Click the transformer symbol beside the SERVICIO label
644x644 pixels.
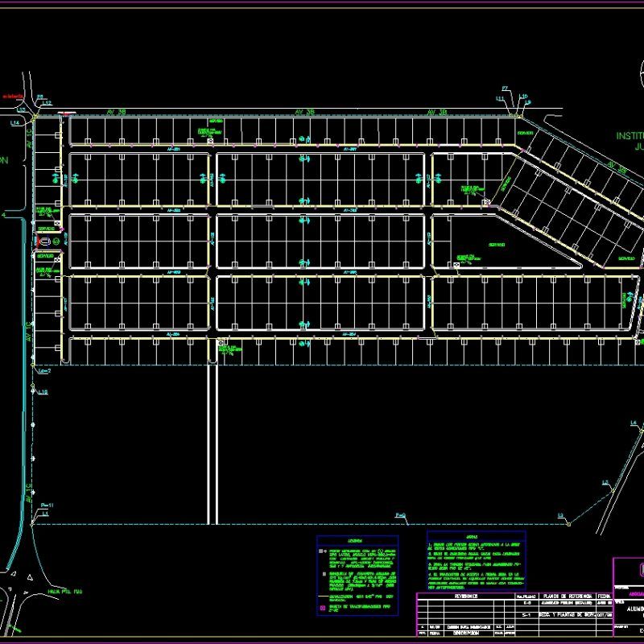(x=45, y=241)
